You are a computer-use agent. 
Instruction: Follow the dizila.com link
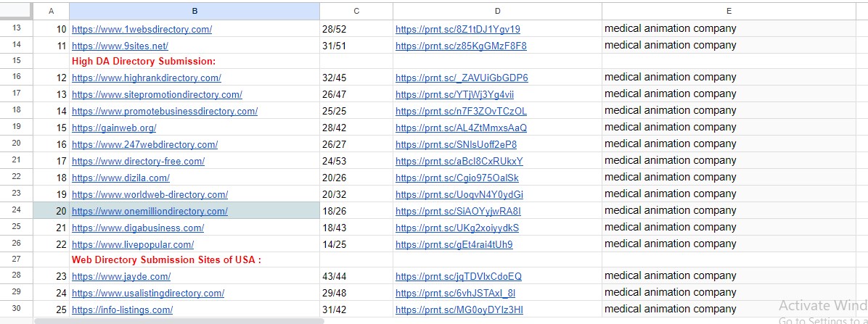[120, 178]
